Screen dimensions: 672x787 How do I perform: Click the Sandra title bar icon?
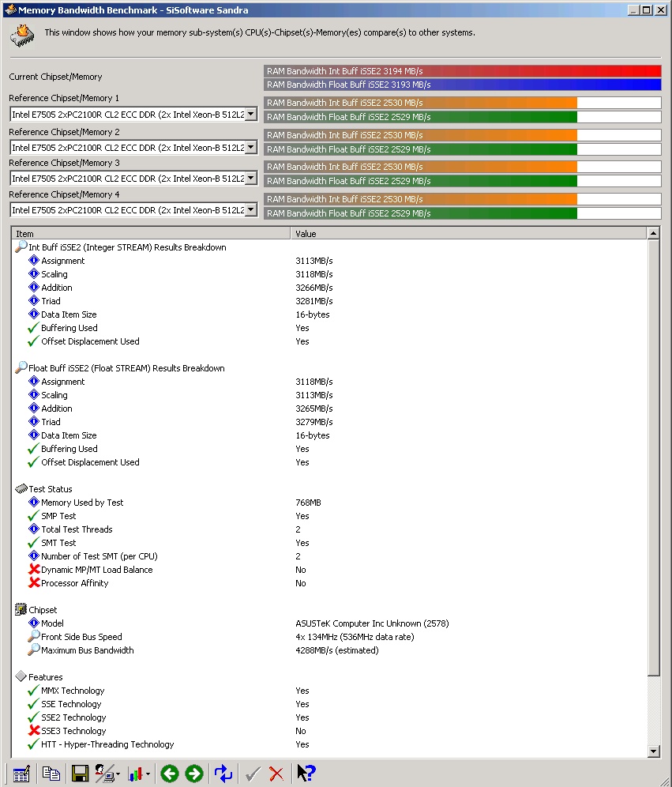click(10, 9)
